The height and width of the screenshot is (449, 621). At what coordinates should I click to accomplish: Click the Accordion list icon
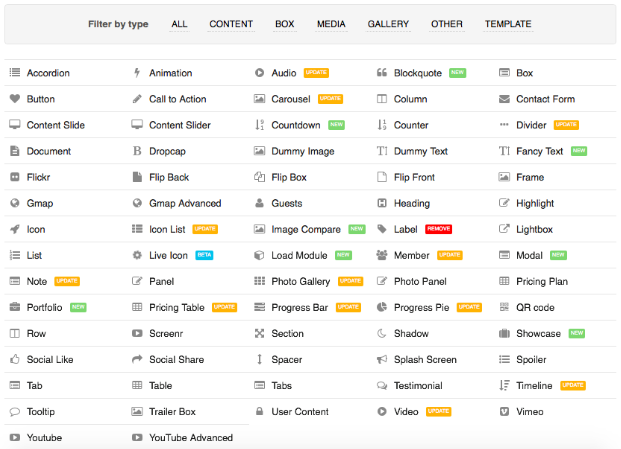[x=15, y=73]
